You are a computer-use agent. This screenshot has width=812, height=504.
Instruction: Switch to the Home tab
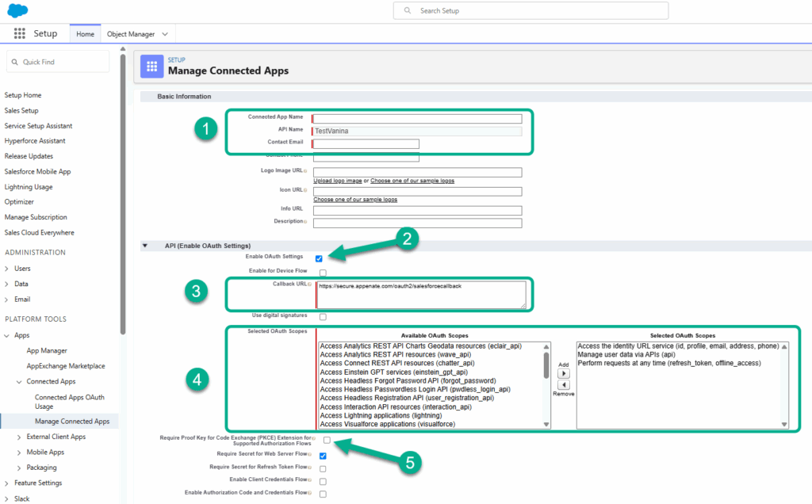pyautogui.click(x=86, y=34)
